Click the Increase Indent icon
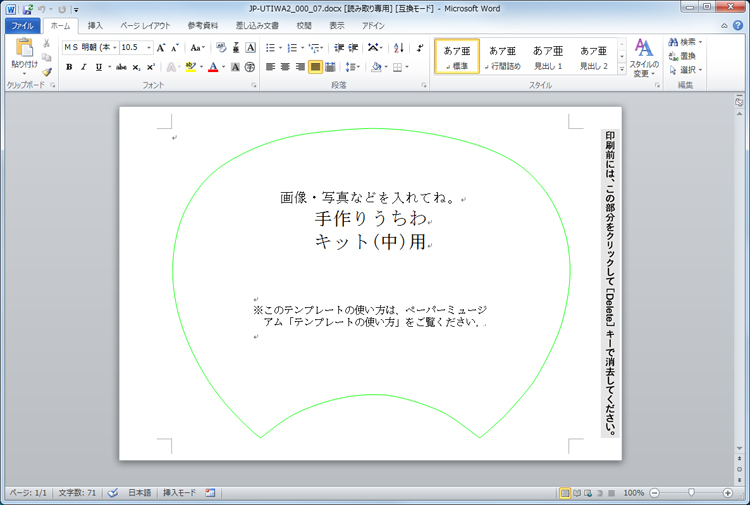 point(353,47)
